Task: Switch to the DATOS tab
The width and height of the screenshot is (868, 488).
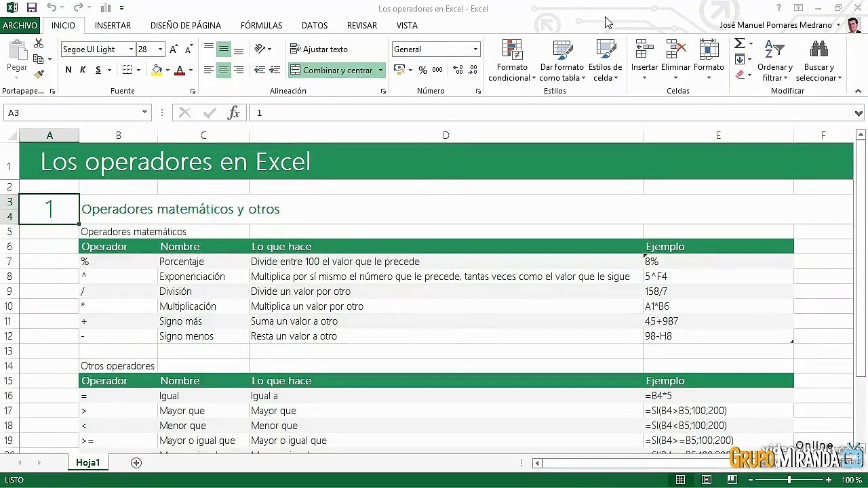Action: tap(315, 25)
